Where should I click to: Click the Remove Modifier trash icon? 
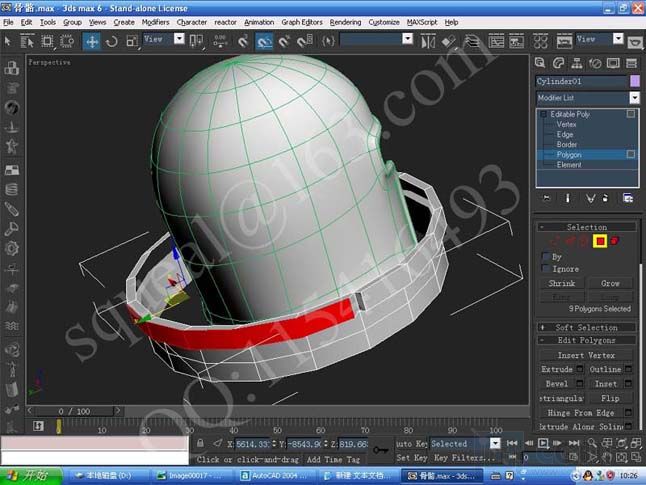coord(605,198)
